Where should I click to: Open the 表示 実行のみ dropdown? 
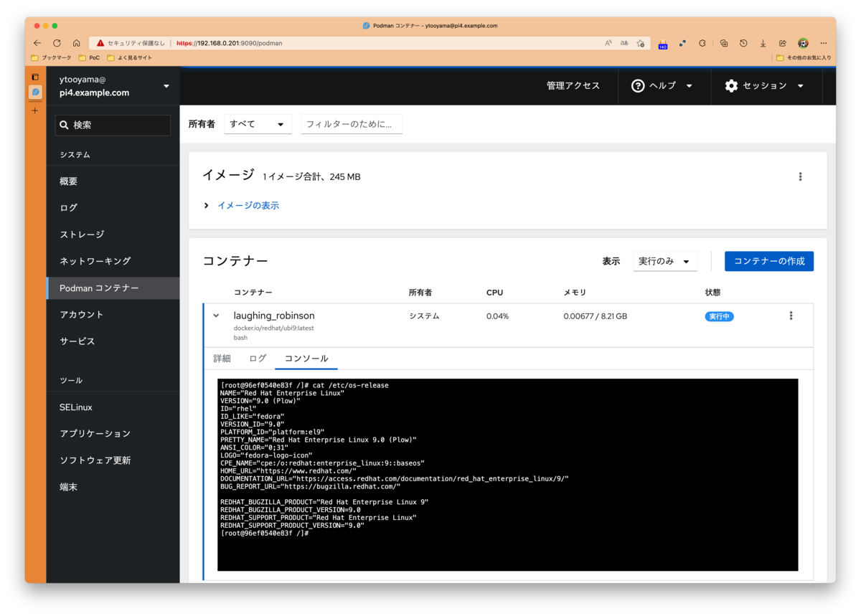pyautogui.click(x=665, y=261)
